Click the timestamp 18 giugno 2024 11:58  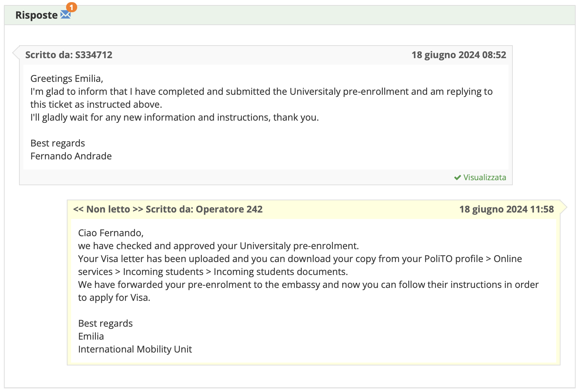pyautogui.click(x=506, y=209)
